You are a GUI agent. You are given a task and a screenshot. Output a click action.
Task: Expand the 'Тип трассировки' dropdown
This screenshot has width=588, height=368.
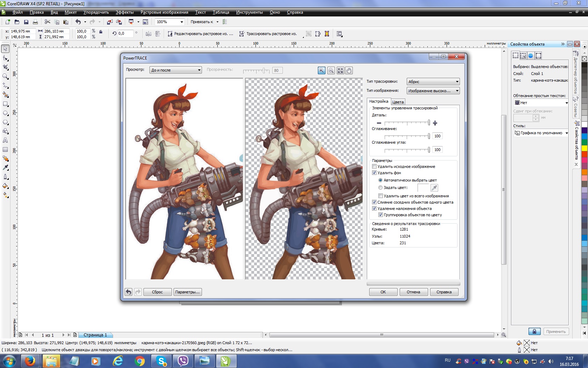[433, 82]
